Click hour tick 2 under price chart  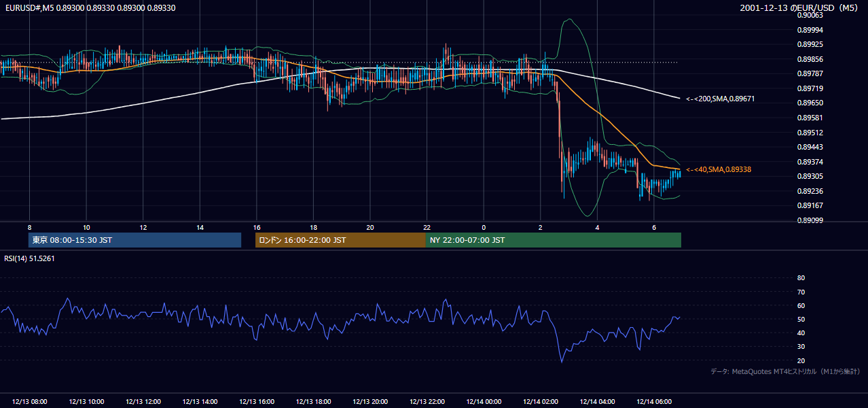[541, 226]
